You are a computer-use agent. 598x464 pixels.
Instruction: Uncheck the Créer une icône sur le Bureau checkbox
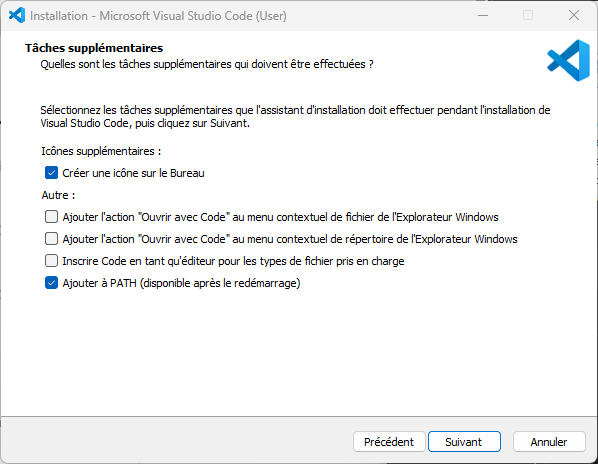click(51, 173)
